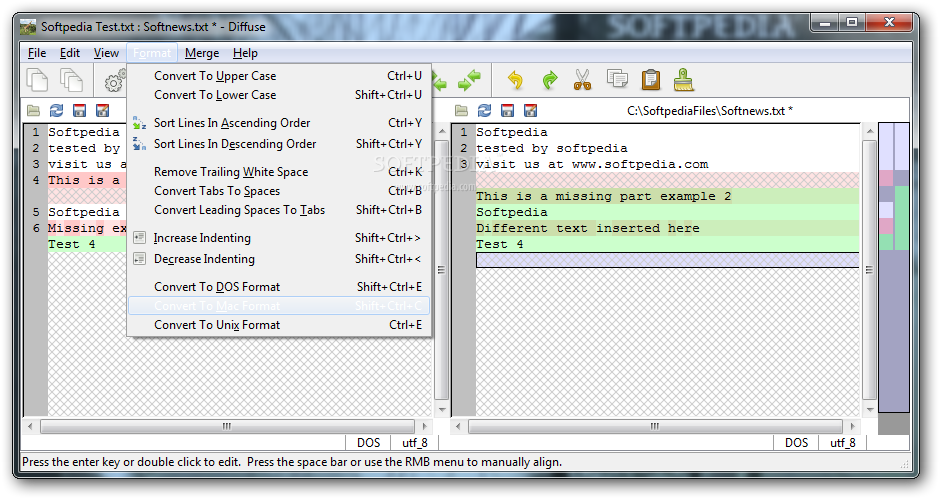Click the right pane vertical scrollbar

(x=869, y=270)
